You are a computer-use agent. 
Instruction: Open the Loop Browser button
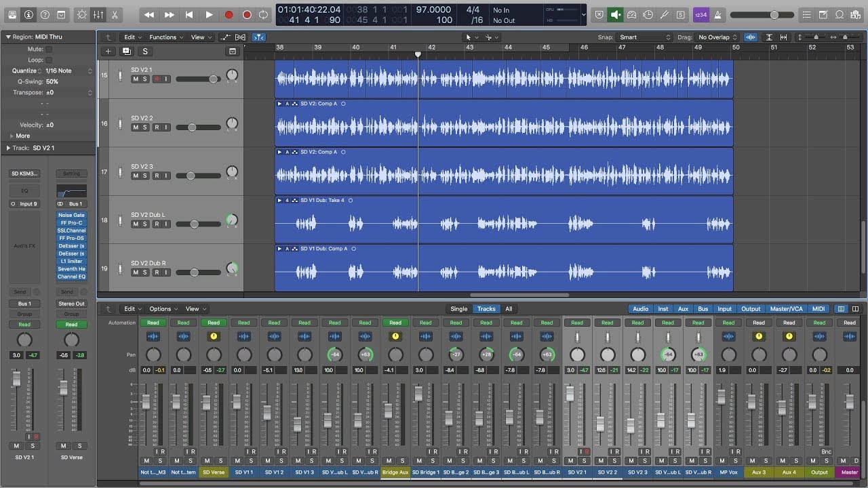(x=839, y=14)
